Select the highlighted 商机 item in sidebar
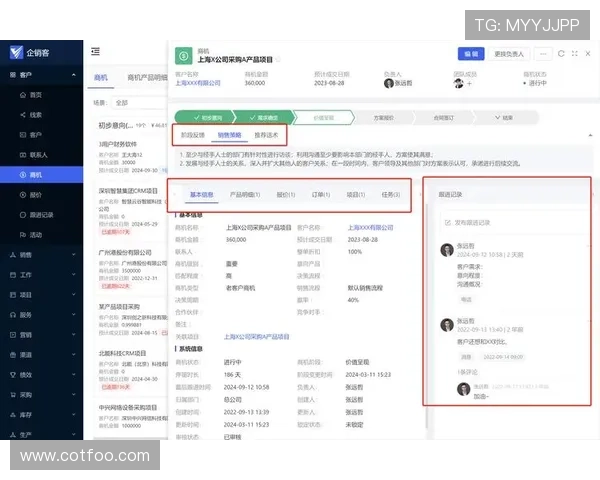The image size is (600, 480). click(x=41, y=175)
